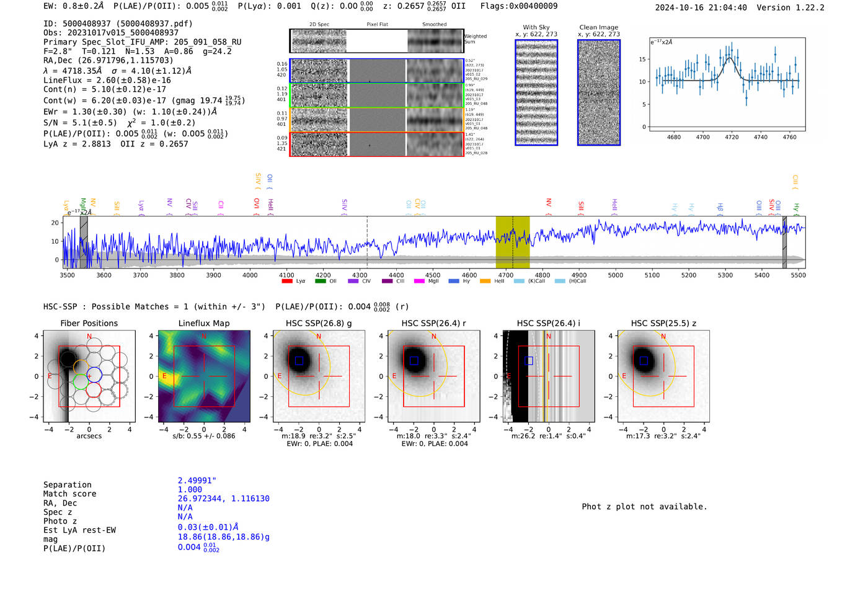Click the blue square marker in HSC g image
Image resolution: width=868 pixels, height=591 pixels.
tap(299, 361)
